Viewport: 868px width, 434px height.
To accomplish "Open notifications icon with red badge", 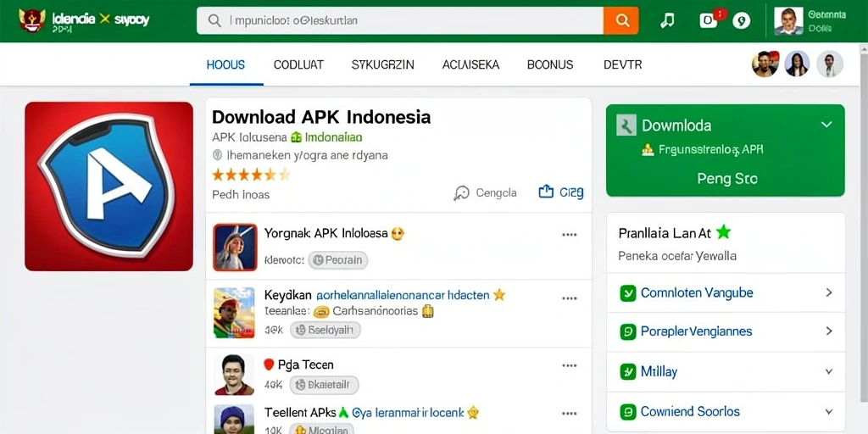I will (x=710, y=20).
